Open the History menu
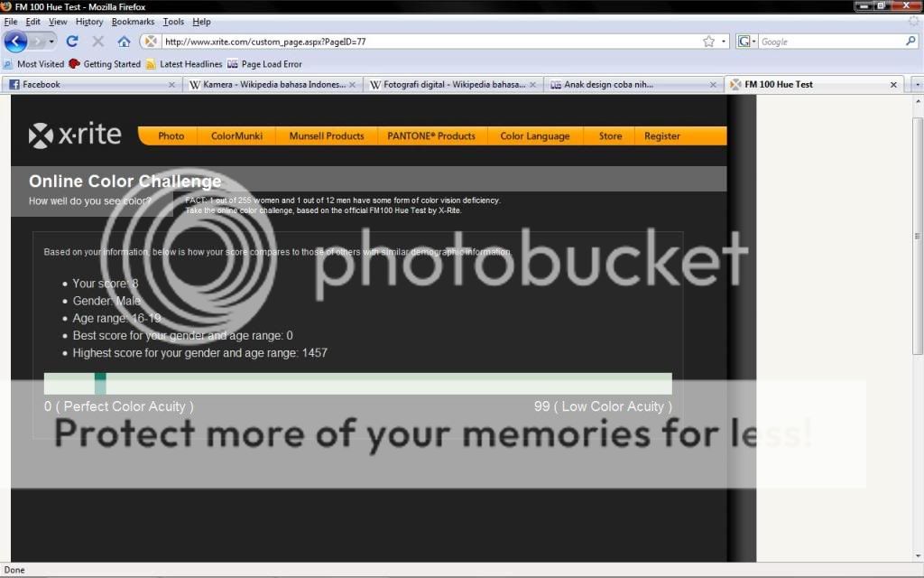 [x=89, y=22]
